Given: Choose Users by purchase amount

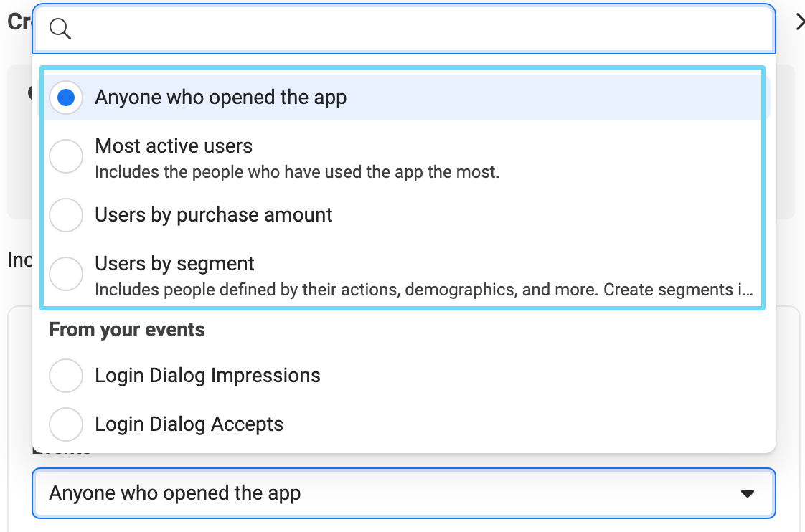Looking at the screenshot, I should click(x=65, y=215).
